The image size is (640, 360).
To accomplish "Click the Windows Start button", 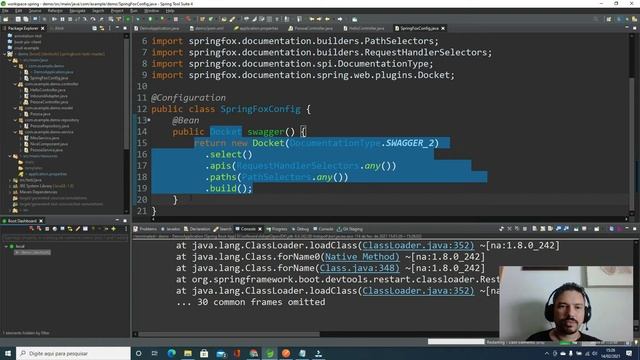I will point(8,353).
